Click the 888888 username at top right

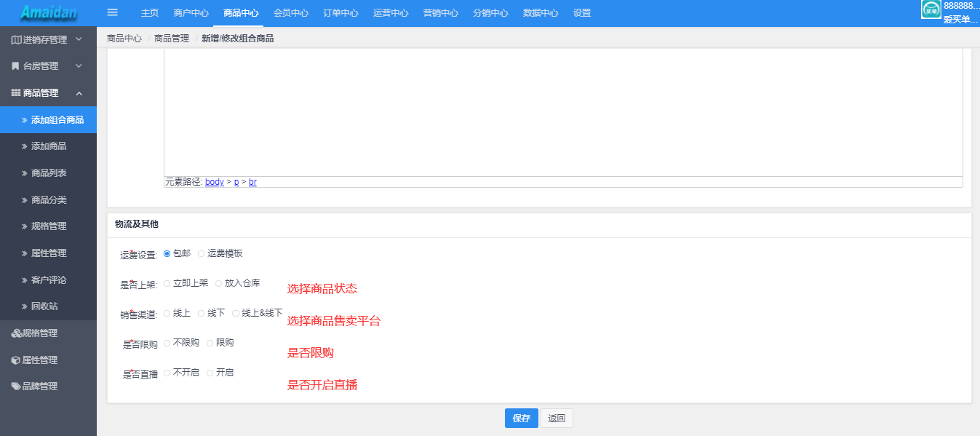pos(961,5)
